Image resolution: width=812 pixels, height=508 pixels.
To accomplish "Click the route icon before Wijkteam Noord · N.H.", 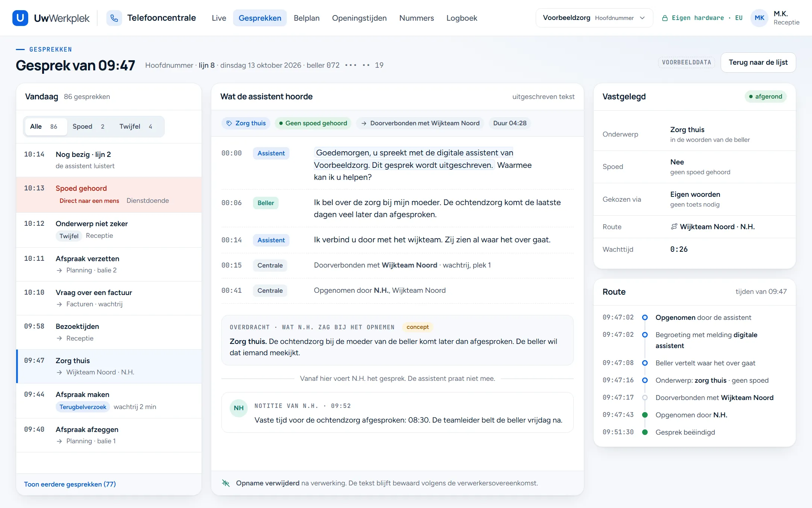I will pyautogui.click(x=674, y=227).
